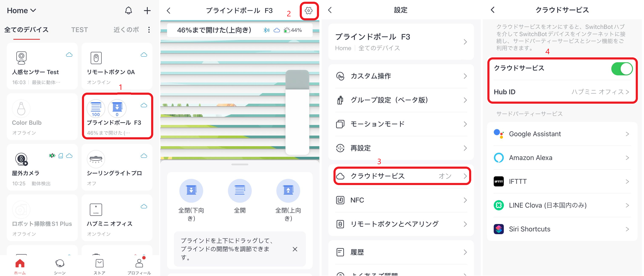Open the リモートボタン 0A device card

click(117, 66)
